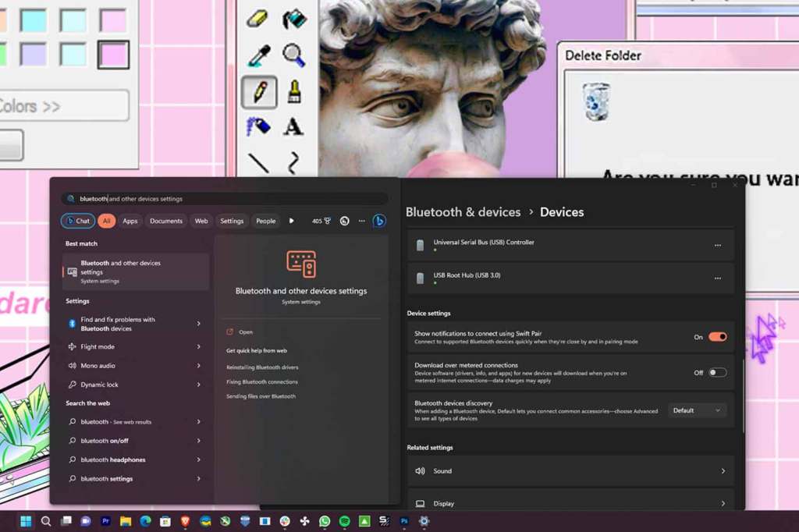Expand Find and fix Bluetooth problems chevron
Image resolution: width=799 pixels, height=532 pixels.
(199, 324)
